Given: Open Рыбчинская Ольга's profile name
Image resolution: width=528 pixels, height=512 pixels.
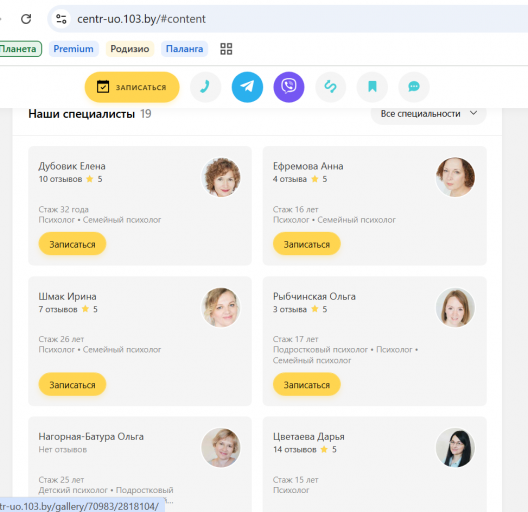Looking at the screenshot, I should click(314, 296).
